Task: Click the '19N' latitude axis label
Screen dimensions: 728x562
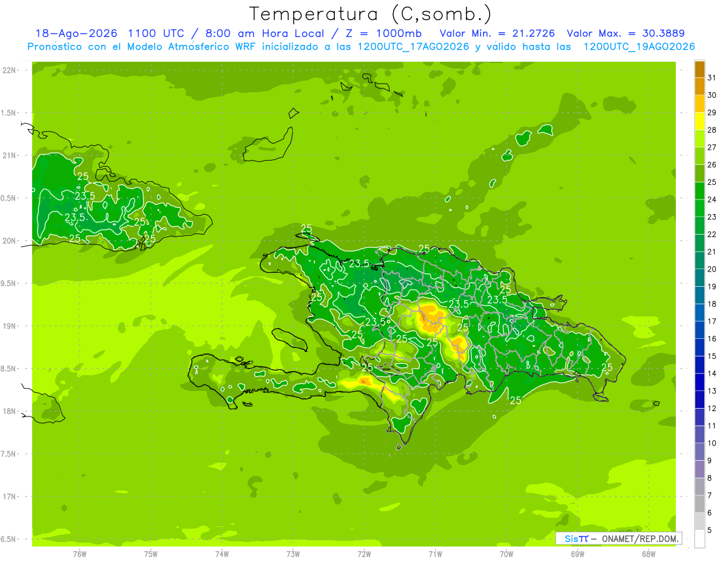Action: pyautogui.click(x=10, y=326)
